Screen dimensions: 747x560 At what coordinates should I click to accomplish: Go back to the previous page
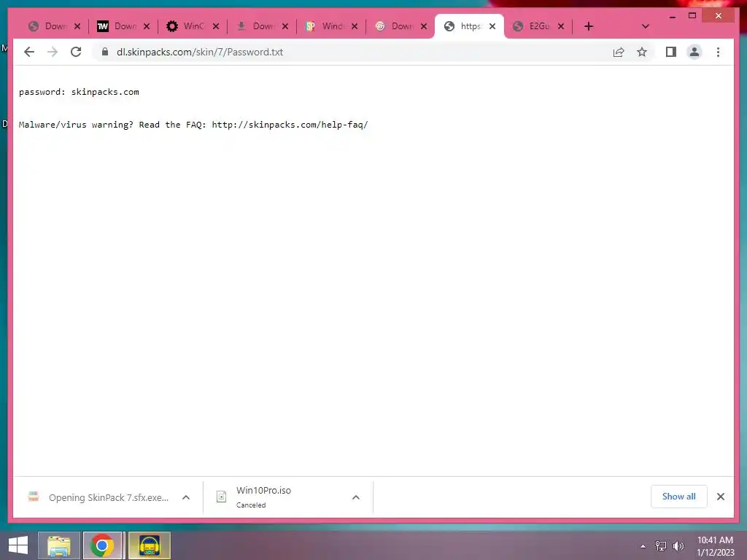pyautogui.click(x=29, y=52)
